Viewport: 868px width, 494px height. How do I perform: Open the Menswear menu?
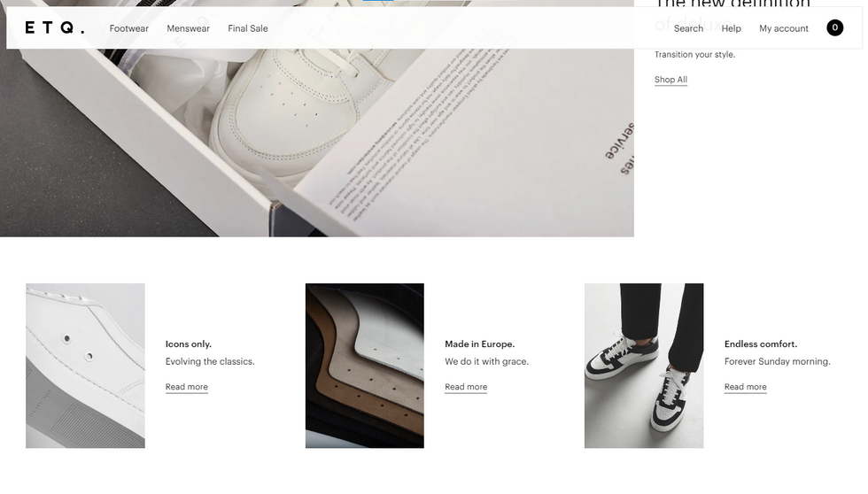coord(188,28)
